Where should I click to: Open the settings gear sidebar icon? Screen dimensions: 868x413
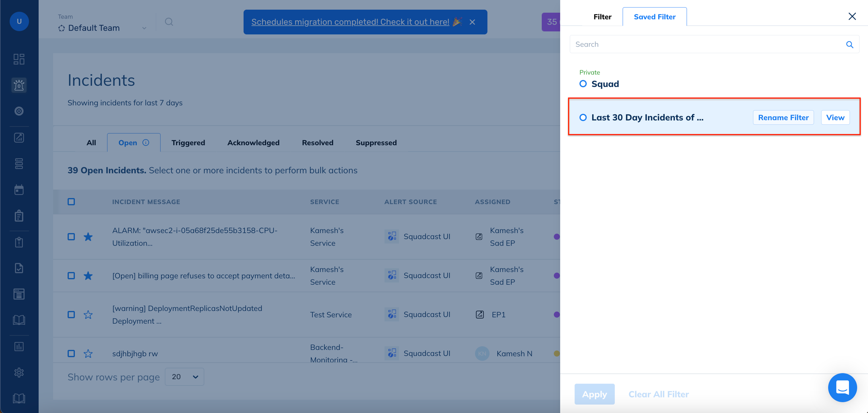tap(19, 373)
